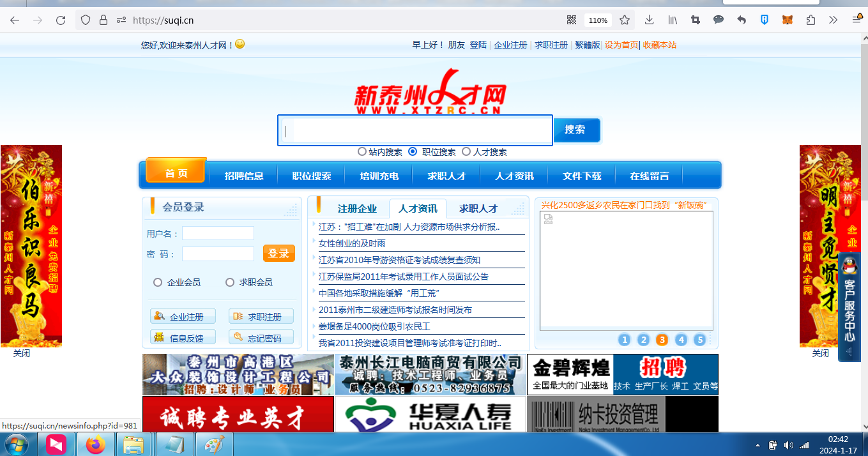Close the left side banner with 关闭
868x456 pixels.
[22, 353]
